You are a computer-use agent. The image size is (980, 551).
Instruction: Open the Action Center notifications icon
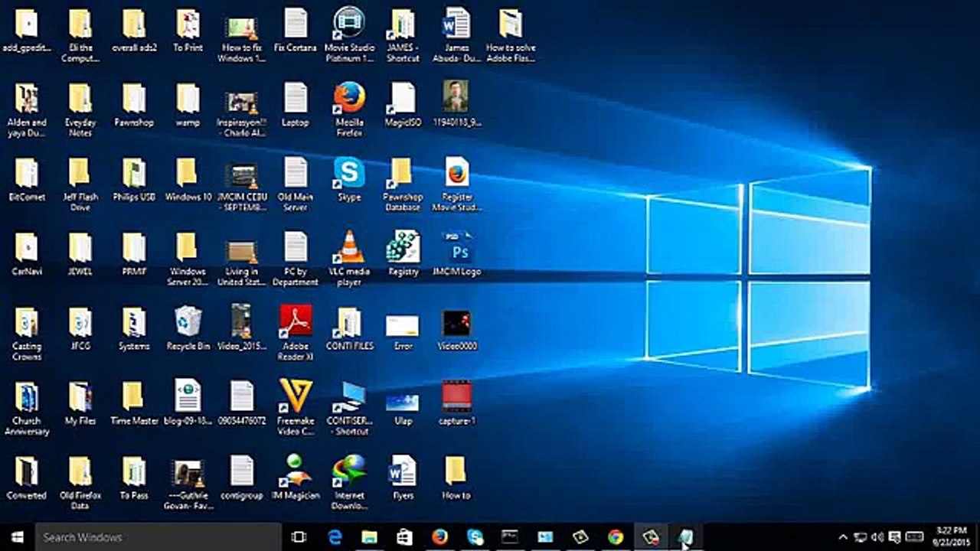coord(894,537)
